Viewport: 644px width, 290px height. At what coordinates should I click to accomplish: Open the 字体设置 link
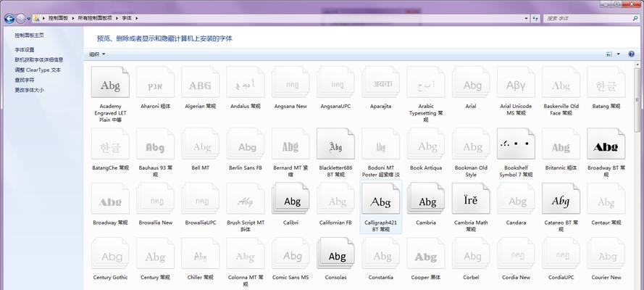click(x=25, y=50)
